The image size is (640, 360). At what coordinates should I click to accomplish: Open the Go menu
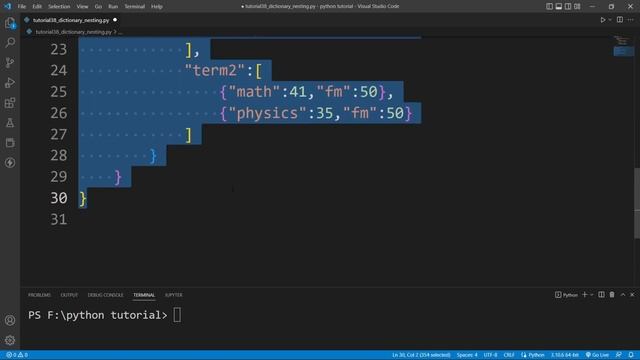[98, 7]
